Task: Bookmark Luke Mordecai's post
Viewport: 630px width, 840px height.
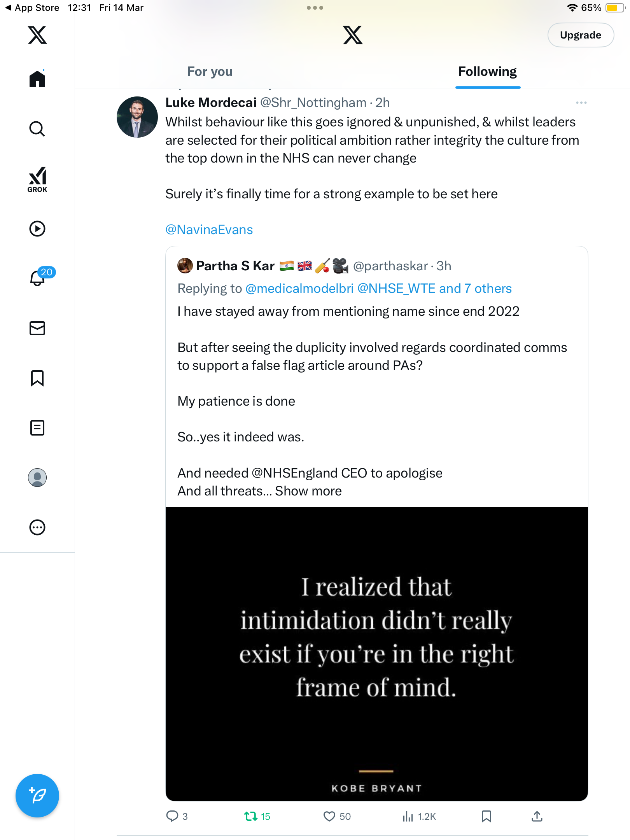Action: (486, 816)
